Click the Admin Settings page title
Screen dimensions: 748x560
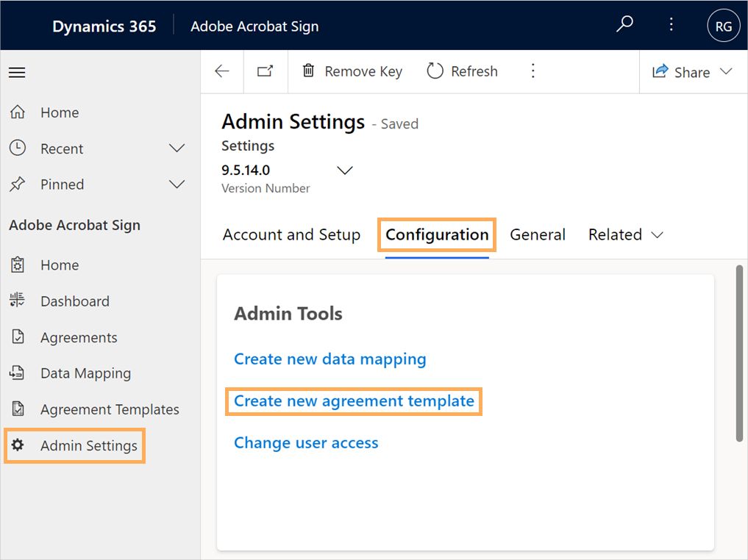293,121
